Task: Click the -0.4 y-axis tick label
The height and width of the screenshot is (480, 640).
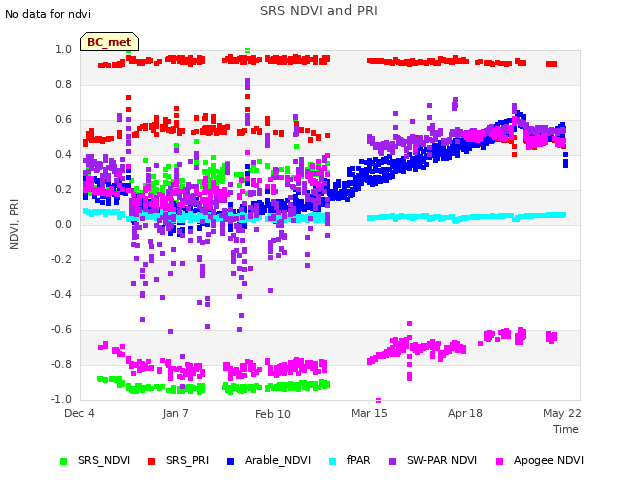Action: click(x=61, y=294)
